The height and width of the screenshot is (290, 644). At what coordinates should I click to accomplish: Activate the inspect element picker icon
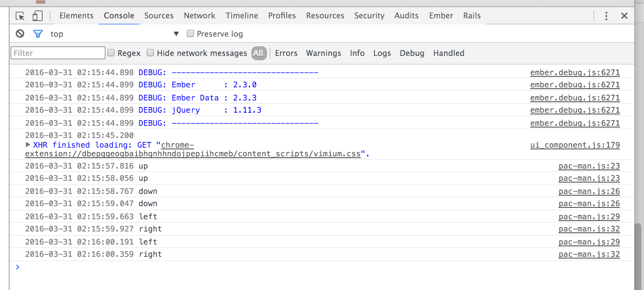[20, 16]
